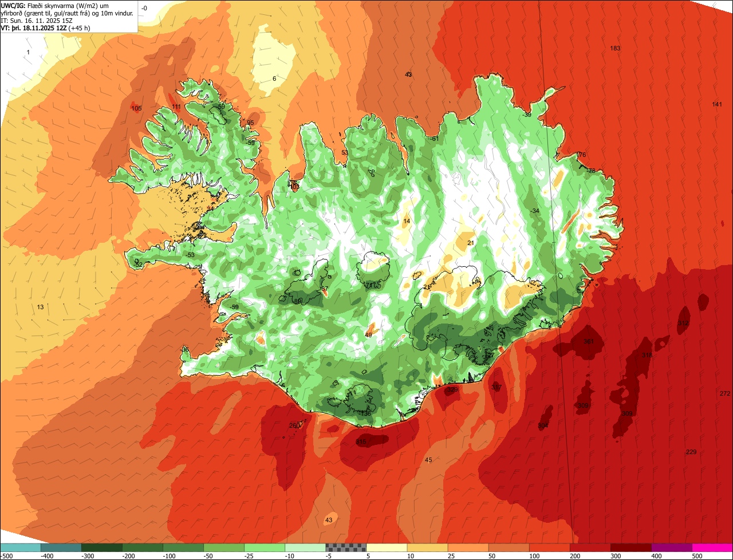Click the '229' value in the southeast ocean
This screenshot has height=560, width=733.
(691, 452)
